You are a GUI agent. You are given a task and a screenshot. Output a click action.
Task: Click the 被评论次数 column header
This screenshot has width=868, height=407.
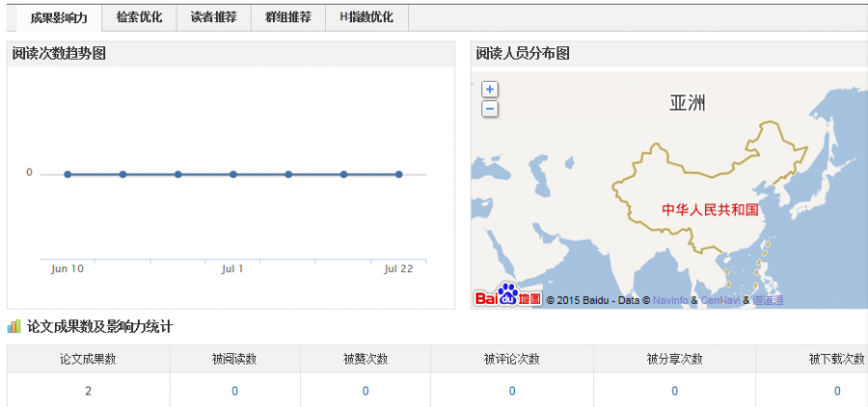click(x=511, y=359)
